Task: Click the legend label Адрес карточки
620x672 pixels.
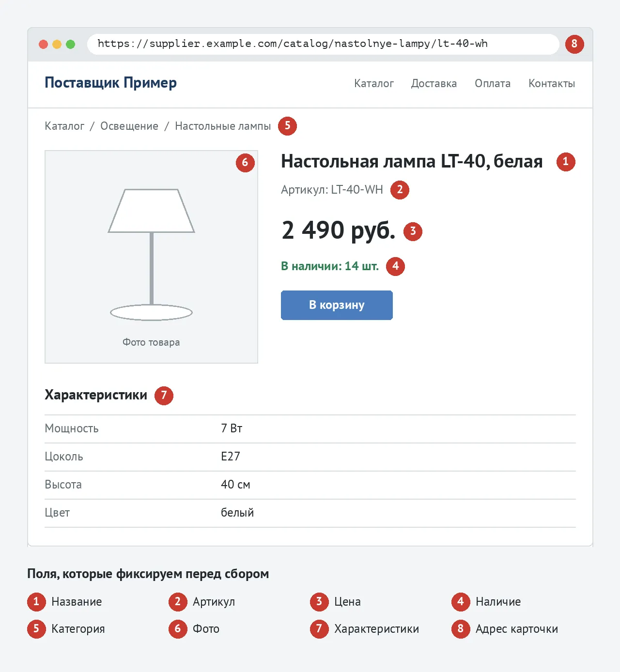Action: [516, 629]
